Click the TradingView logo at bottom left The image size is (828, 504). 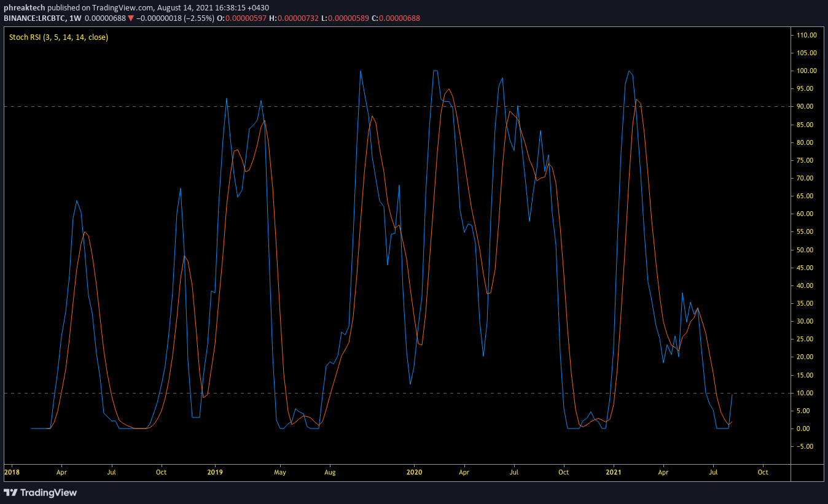click(x=40, y=492)
